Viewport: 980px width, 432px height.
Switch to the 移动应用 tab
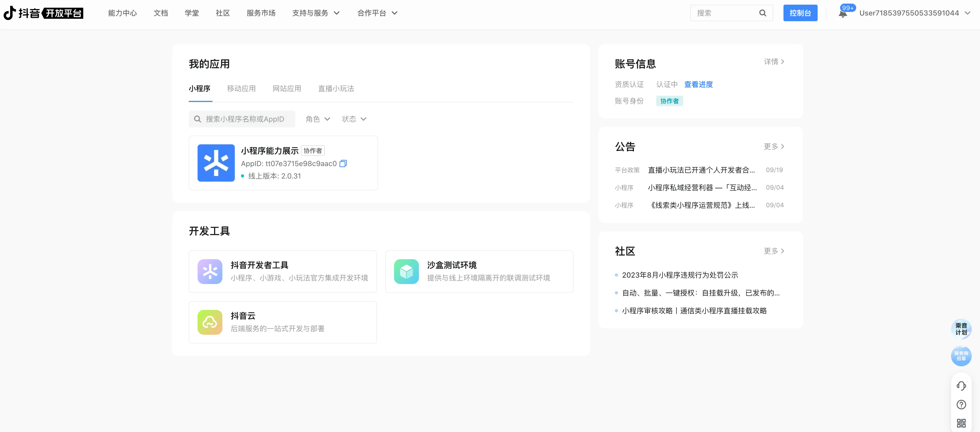[241, 88]
